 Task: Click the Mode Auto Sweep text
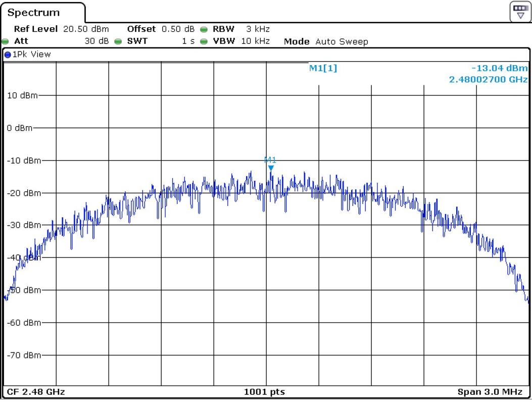click(x=326, y=42)
